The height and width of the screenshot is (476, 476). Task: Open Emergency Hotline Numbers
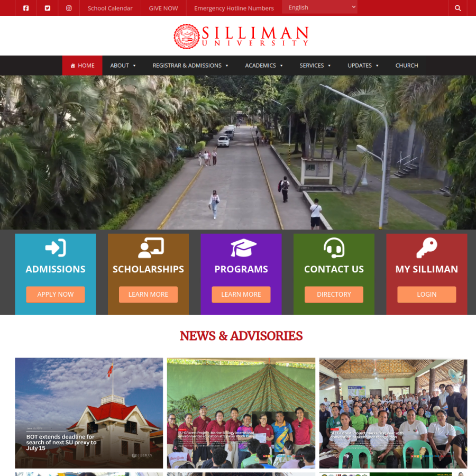click(234, 8)
